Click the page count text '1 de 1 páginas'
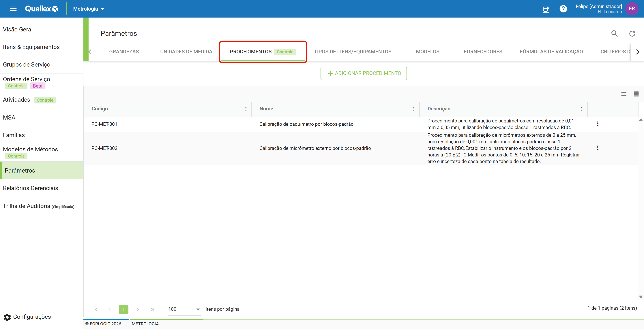Viewport: 644px width, 329px height. (x=603, y=308)
